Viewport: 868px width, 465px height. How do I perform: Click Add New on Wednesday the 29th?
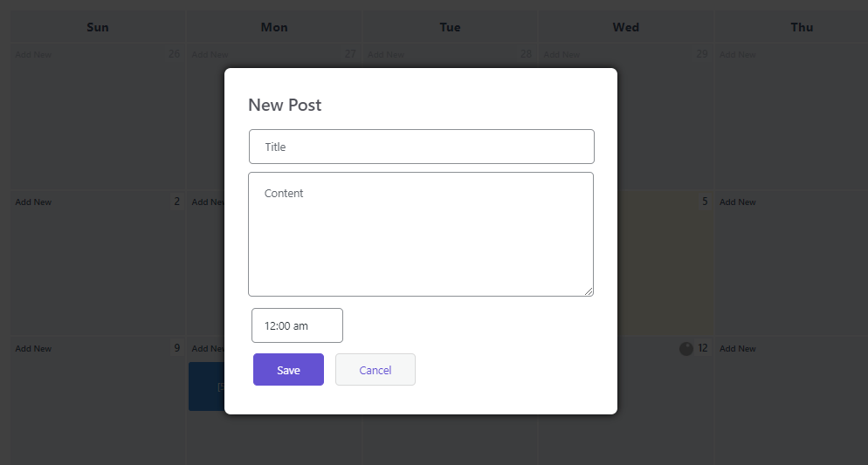pos(561,55)
